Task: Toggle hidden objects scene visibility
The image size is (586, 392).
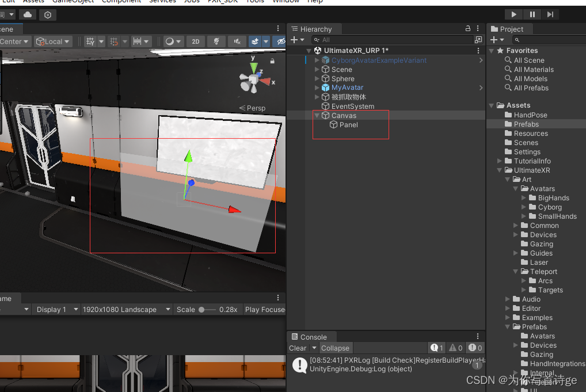Action: pos(280,41)
